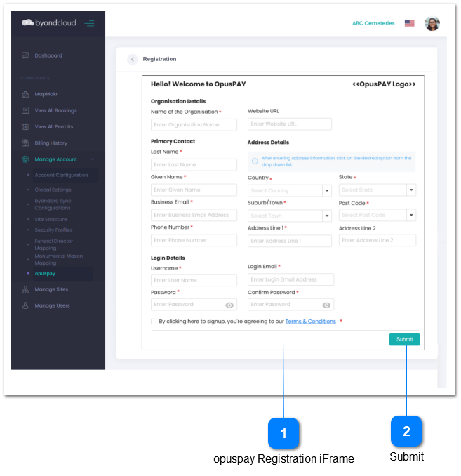The width and height of the screenshot is (461, 476).
Task: Go back using Registration back arrow
Action: [133, 60]
